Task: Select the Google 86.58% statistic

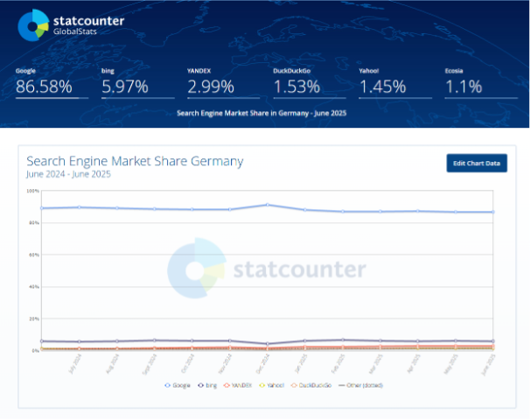Action: tap(52, 83)
